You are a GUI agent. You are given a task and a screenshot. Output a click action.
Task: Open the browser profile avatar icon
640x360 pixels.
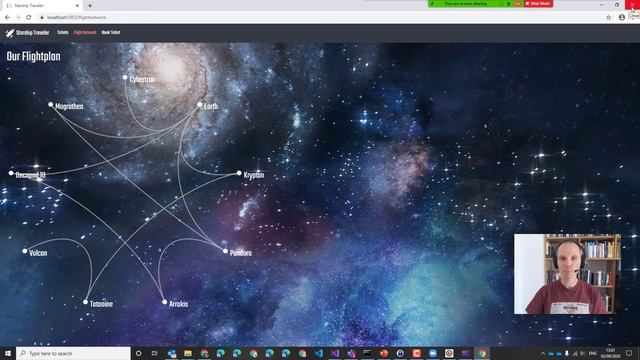[x=622, y=18]
